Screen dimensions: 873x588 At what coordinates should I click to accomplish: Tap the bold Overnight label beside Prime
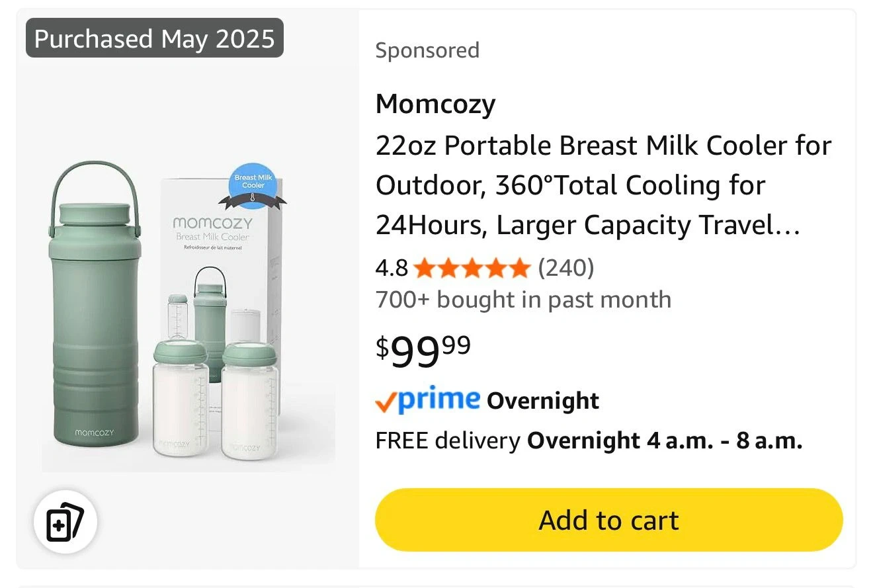click(543, 401)
